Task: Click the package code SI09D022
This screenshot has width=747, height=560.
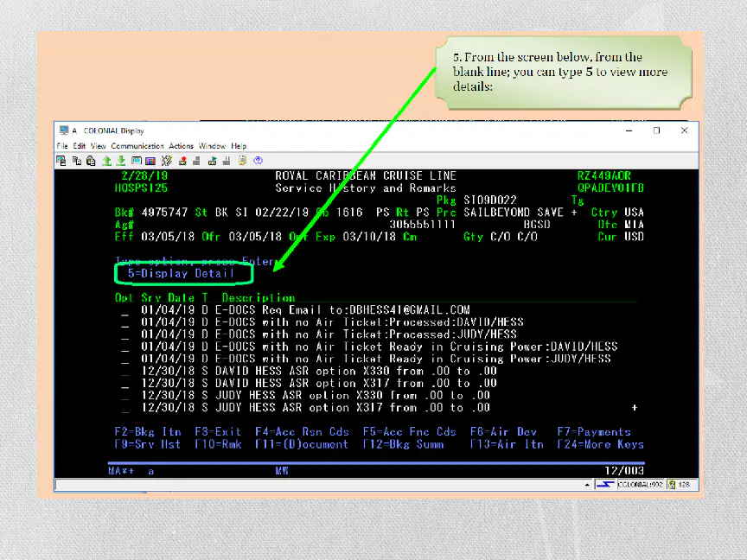Action: [x=490, y=200]
